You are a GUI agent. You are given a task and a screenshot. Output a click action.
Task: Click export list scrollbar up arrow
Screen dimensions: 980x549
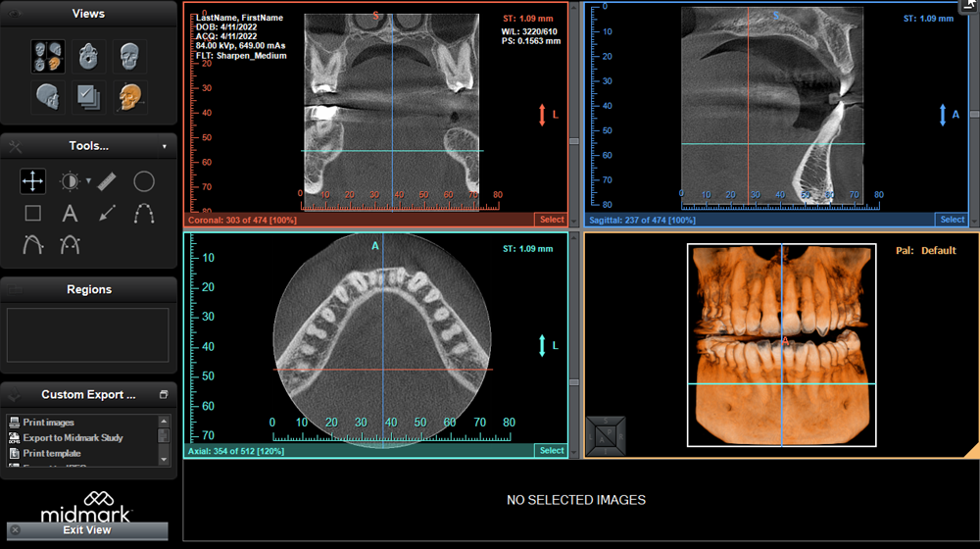(x=164, y=421)
